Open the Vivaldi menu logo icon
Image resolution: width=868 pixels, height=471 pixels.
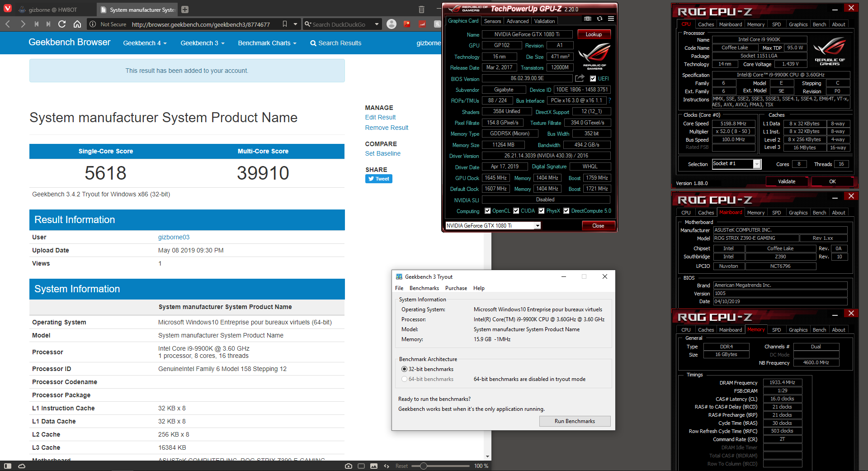(7, 9)
